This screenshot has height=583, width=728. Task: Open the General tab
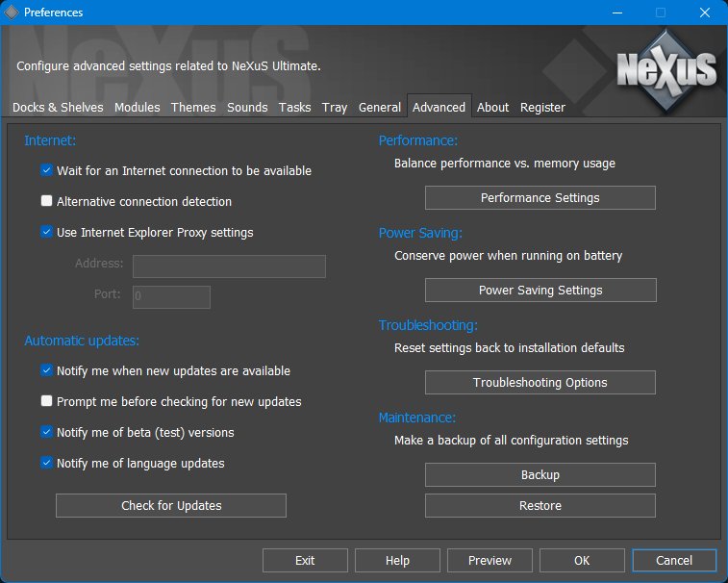click(379, 108)
